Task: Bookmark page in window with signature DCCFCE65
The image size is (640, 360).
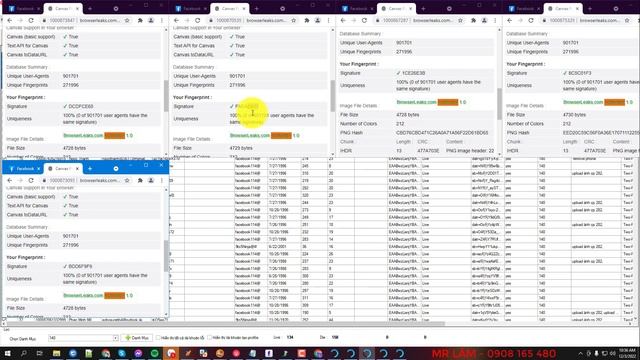Action: point(127,20)
